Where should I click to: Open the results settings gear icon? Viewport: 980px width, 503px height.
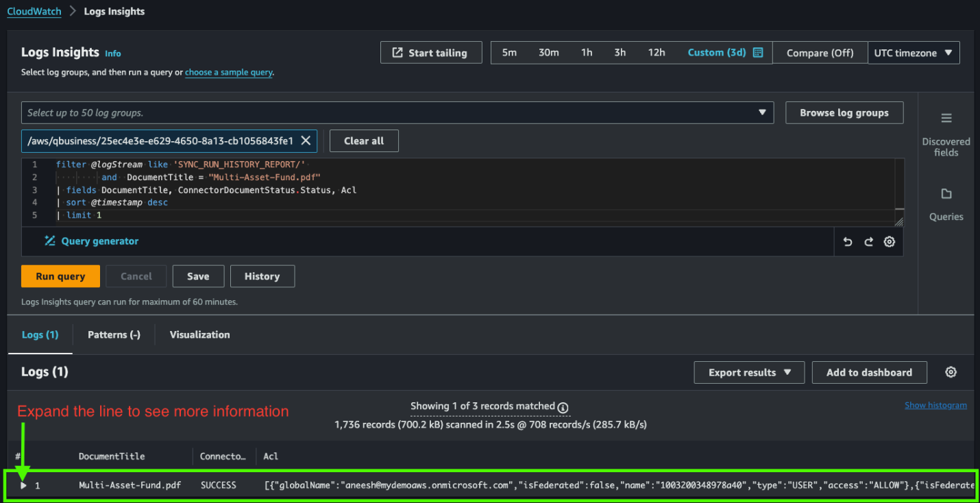click(x=951, y=372)
